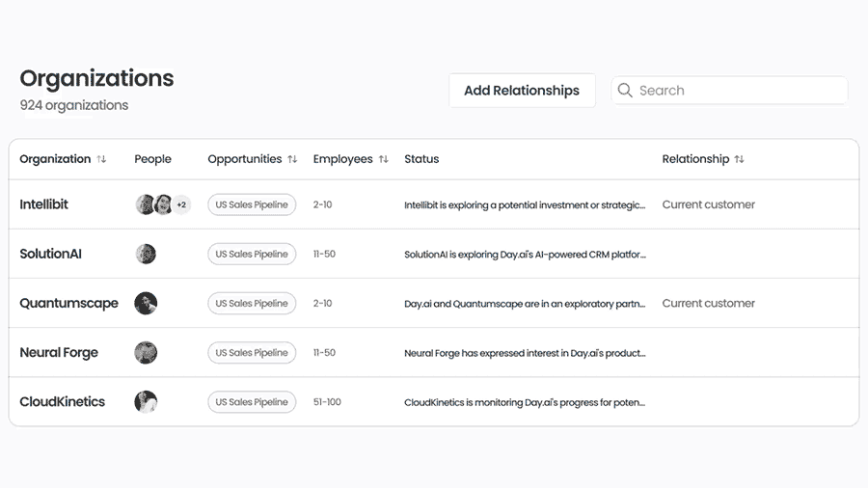The height and width of the screenshot is (488, 868).
Task: Click the Status column header
Action: tap(421, 159)
